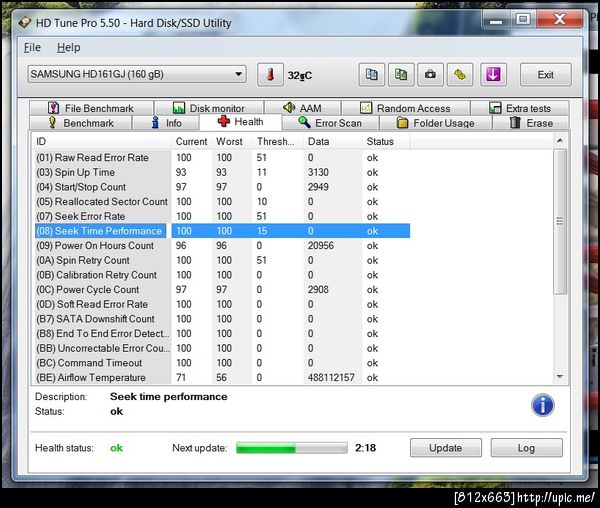Minimize the HD Tune Pro window

[x=496, y=19]
